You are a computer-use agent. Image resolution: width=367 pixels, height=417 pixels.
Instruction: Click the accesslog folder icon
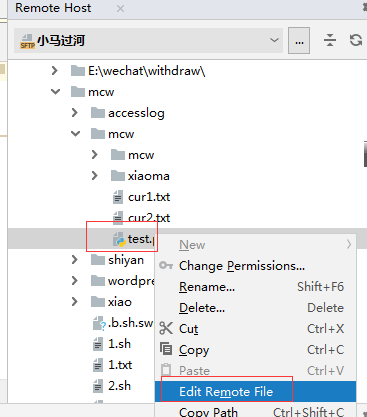click(98, 113)
